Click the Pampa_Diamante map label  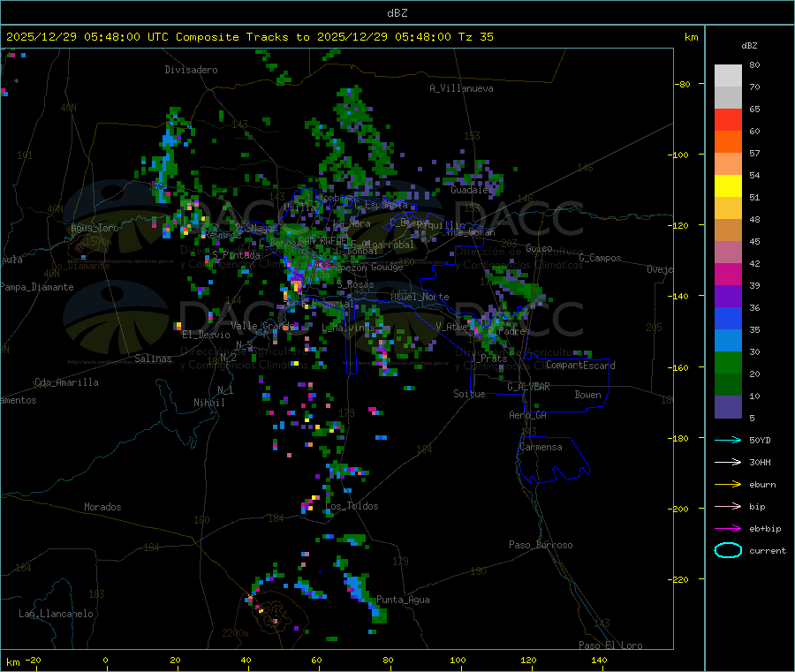[37, 287]
